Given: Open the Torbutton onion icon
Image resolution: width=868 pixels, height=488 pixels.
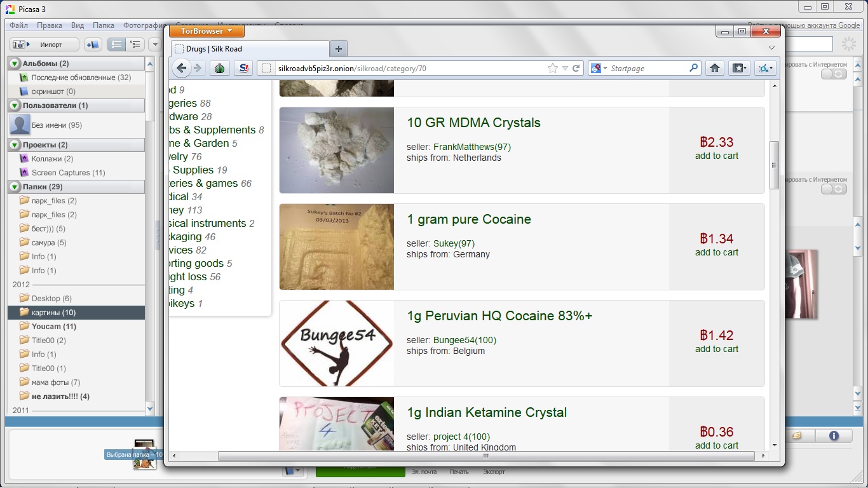Looking at the screenshot, I should (x=220, y=68).
